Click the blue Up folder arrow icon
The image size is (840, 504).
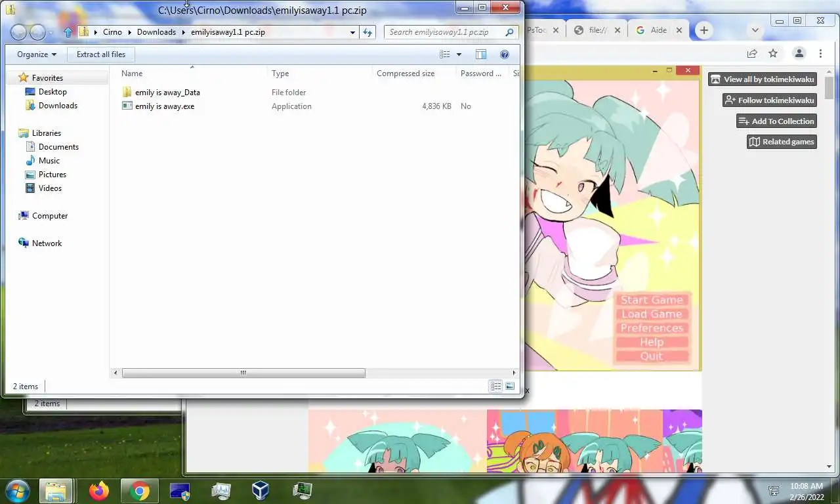tap(68, 31)
